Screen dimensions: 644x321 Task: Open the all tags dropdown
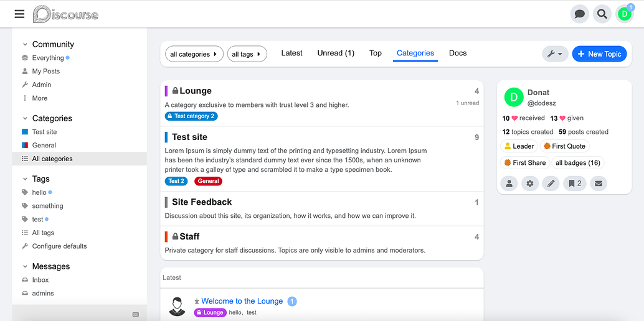pos(247,54)
